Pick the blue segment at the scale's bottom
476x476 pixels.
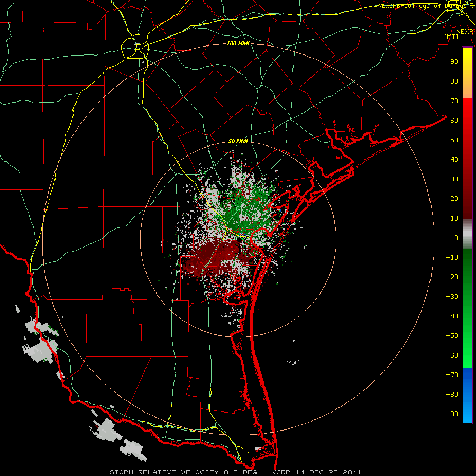467,395
